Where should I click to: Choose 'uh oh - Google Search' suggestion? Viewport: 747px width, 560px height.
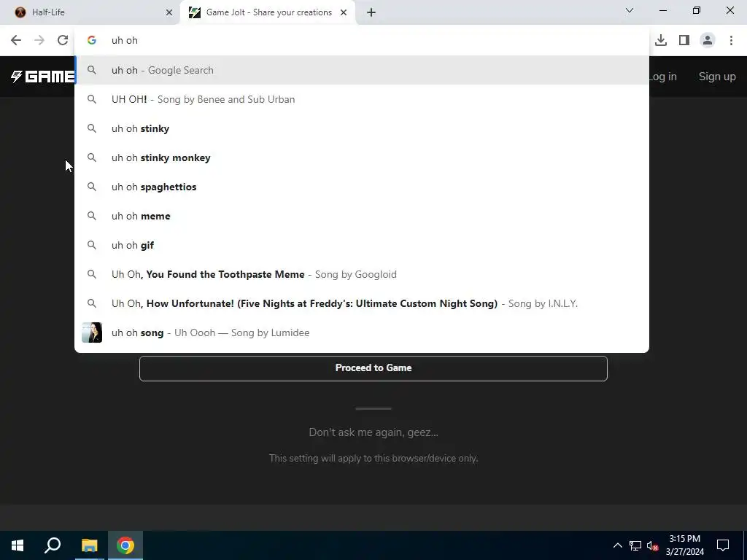click(362, 70)
